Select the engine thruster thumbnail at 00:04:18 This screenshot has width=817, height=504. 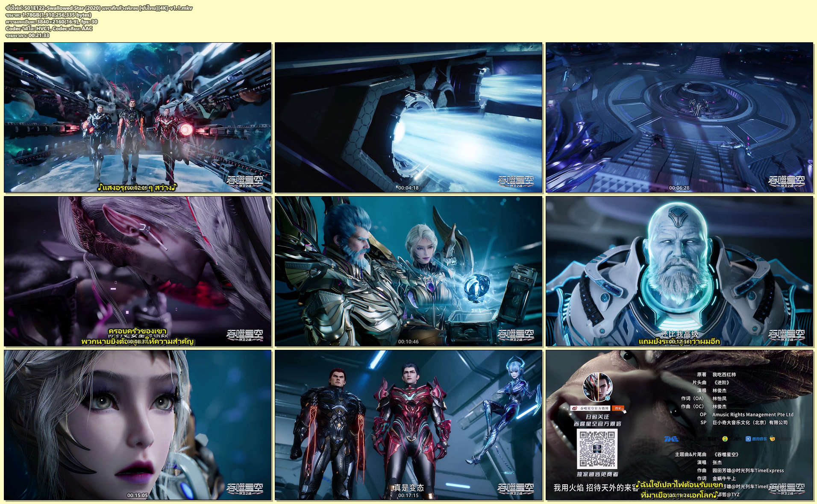pos(408,117)
